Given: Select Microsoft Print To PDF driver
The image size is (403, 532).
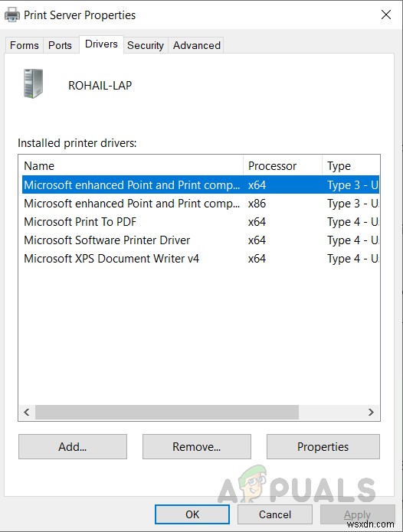Looking at the screenshot, I should click(x=200, y=222).
